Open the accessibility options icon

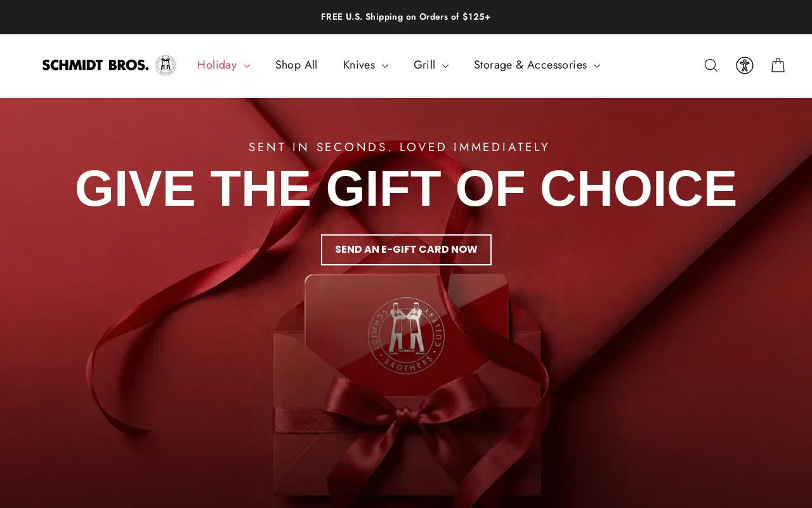tap(745, 65)
